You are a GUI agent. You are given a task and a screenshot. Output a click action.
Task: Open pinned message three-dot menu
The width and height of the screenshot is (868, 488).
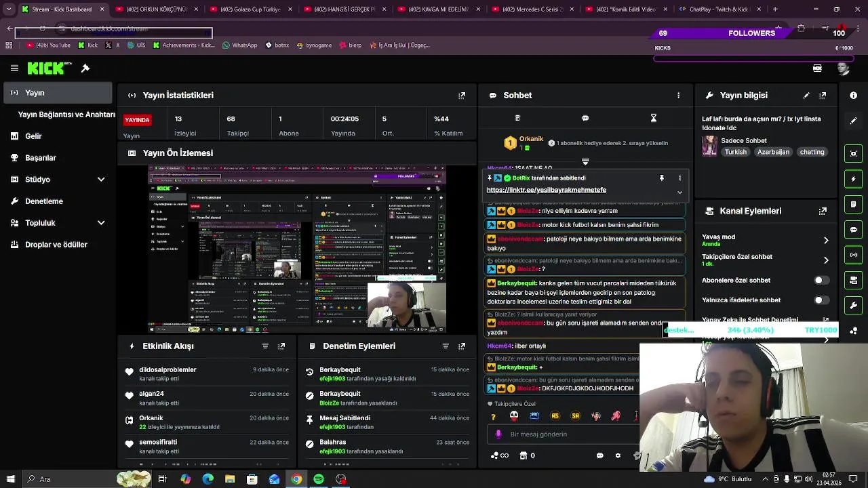click(x=680, y=178)
